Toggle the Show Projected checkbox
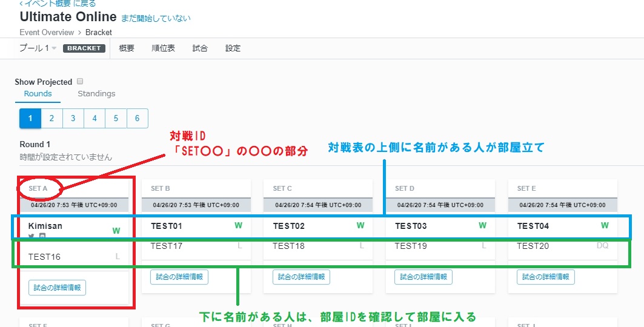 point(80,81)
